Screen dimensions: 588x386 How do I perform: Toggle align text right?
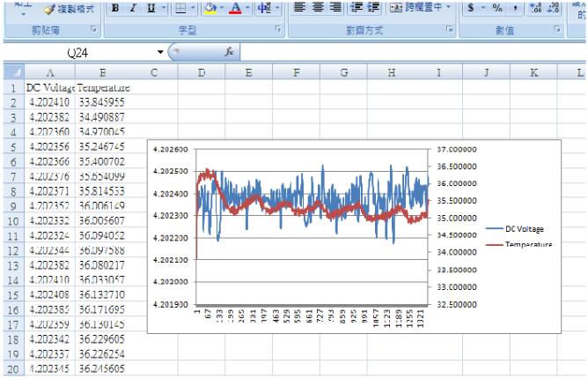pyautogui.click(x=335, y=7)
